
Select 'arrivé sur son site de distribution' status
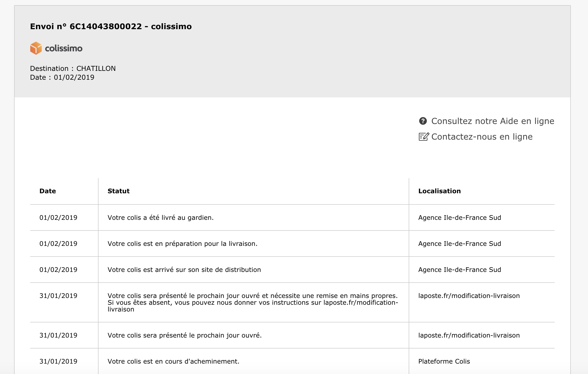click(184, 270)
